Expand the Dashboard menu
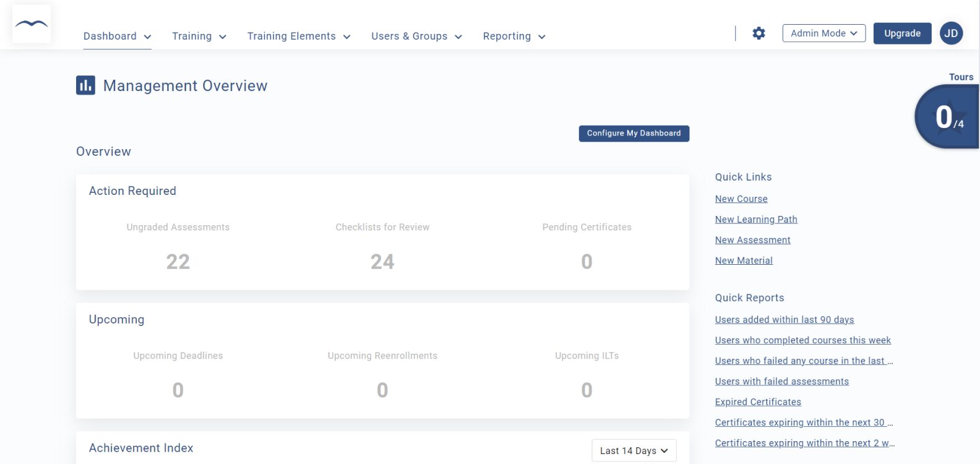980x464 pixels. coord(117,37)
